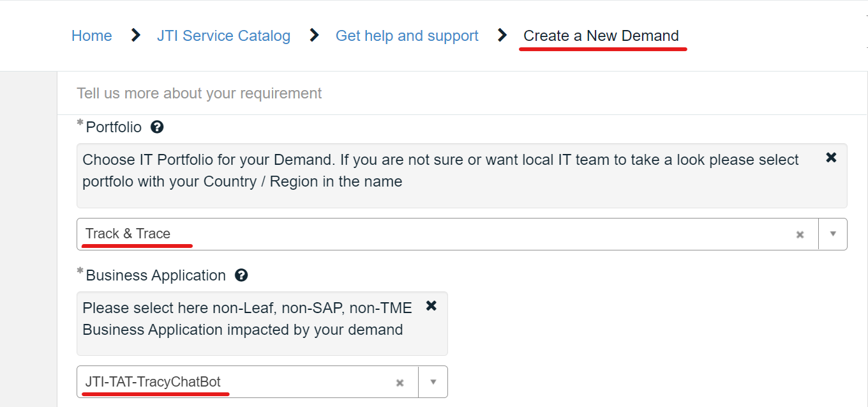Click the non-Leaf, non-SAP hint text
This screenshot has height=407, width=868.
click(248, 319)
